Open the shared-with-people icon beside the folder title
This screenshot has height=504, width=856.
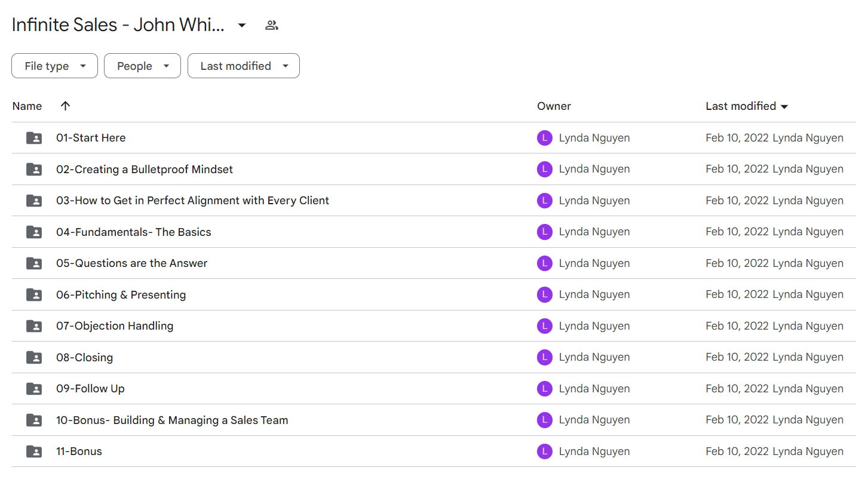pos(272,25)
